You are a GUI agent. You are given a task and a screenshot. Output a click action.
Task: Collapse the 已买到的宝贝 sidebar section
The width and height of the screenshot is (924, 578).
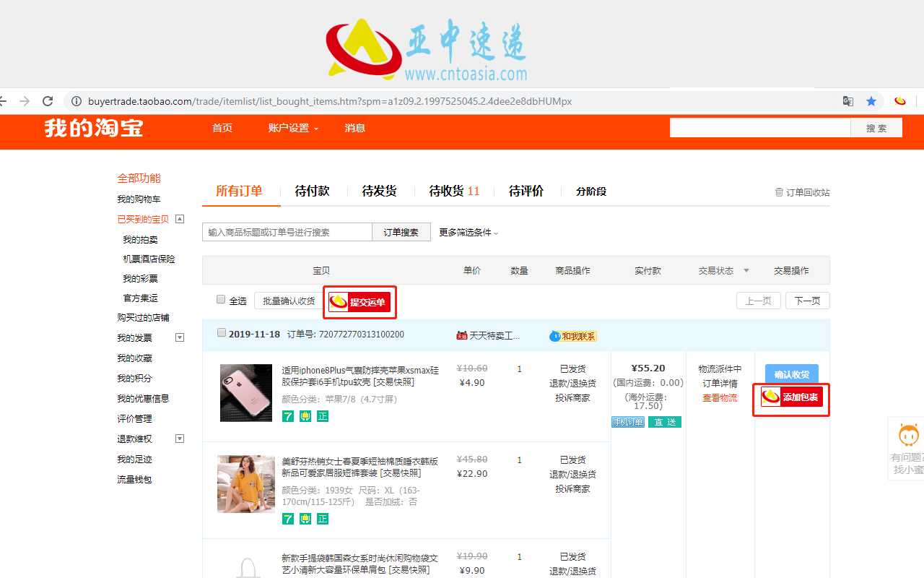[x=180, y=219]
